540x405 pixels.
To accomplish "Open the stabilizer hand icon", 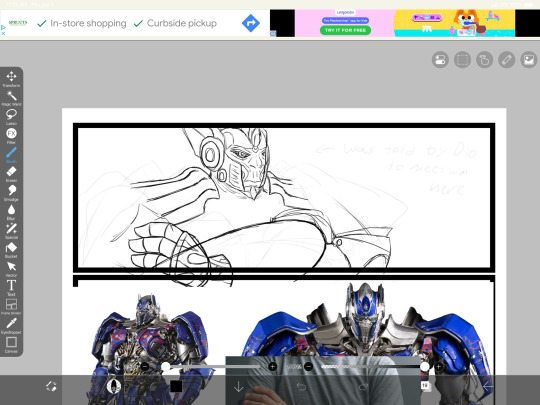I will pyautogui.click(x=484, y=60).
